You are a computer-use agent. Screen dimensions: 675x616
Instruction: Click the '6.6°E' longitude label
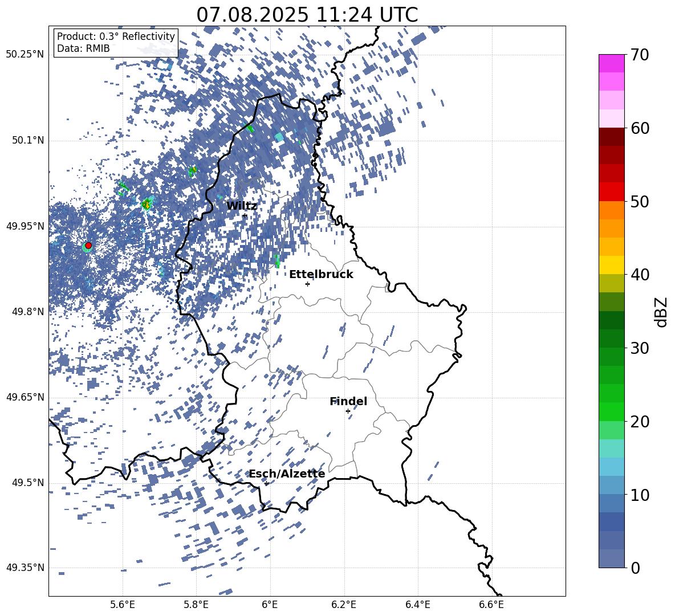coord(491,605)
